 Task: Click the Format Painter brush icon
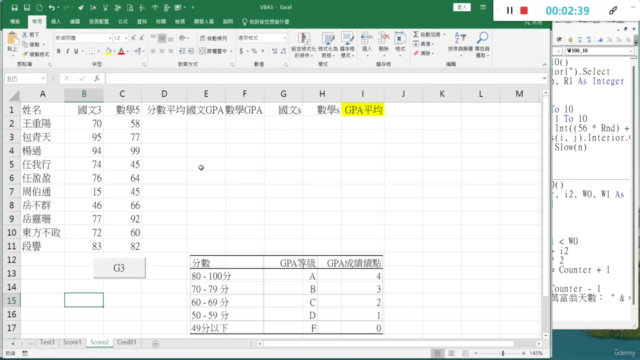pyautogui.click(x=25, y=54)
